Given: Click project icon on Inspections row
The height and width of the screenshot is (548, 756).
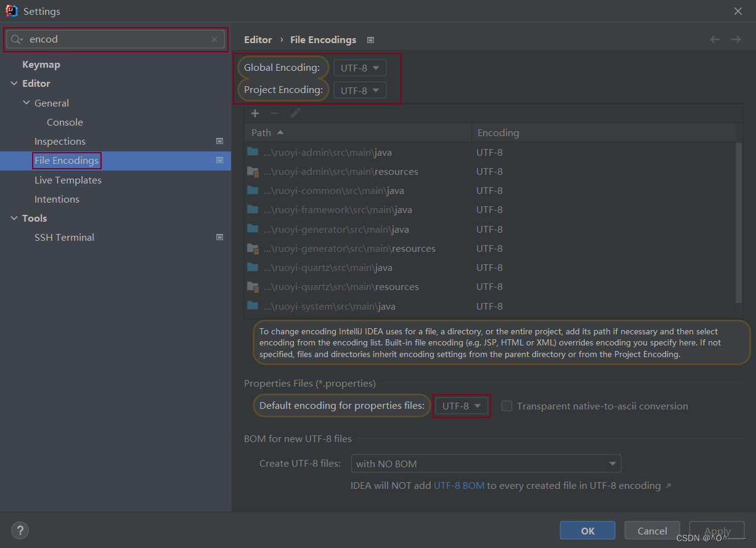Looking at the screenshot, I should [x=219, y=141].
